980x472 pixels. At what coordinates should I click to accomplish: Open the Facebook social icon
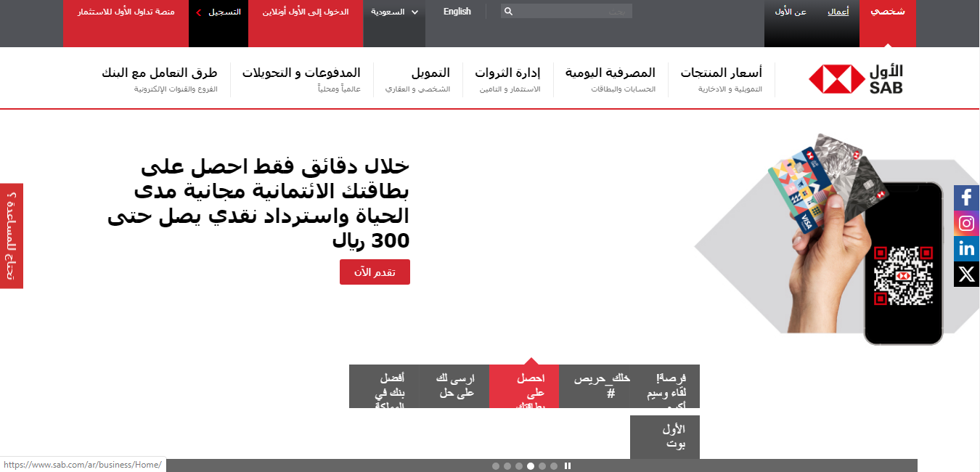[966, 198]
